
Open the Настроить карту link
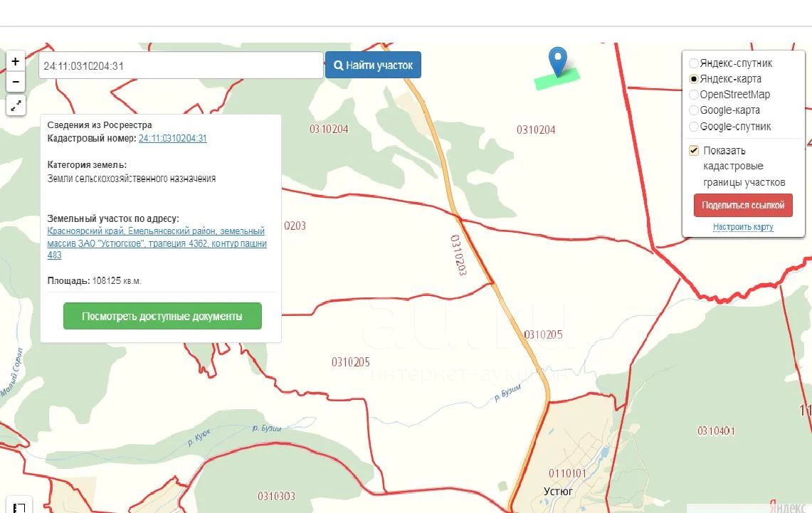pos(743,227)
